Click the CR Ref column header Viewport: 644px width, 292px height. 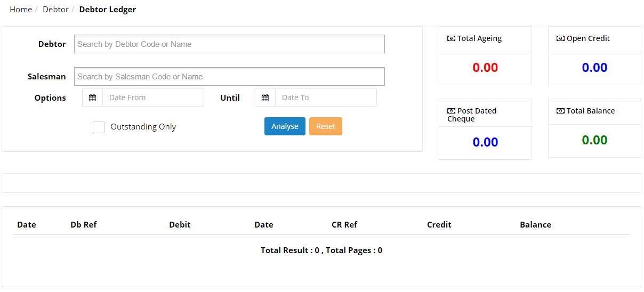pyautogui.click(x=344, y=224)
